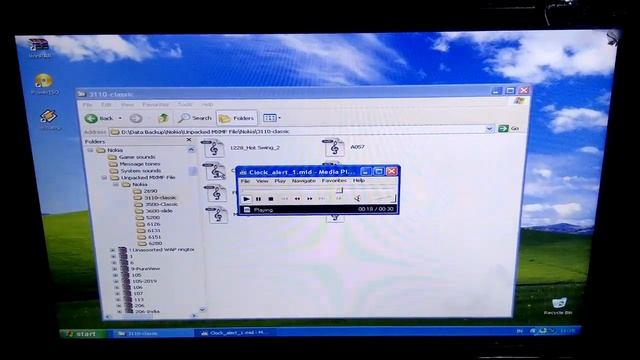Expand the 9-PureView tree node

click(x=114, y=269)
